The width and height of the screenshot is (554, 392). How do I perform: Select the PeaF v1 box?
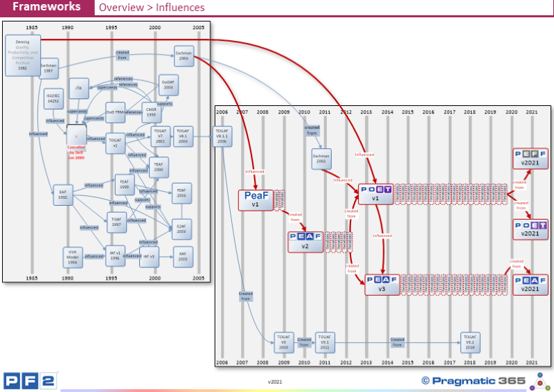[256, 200]
